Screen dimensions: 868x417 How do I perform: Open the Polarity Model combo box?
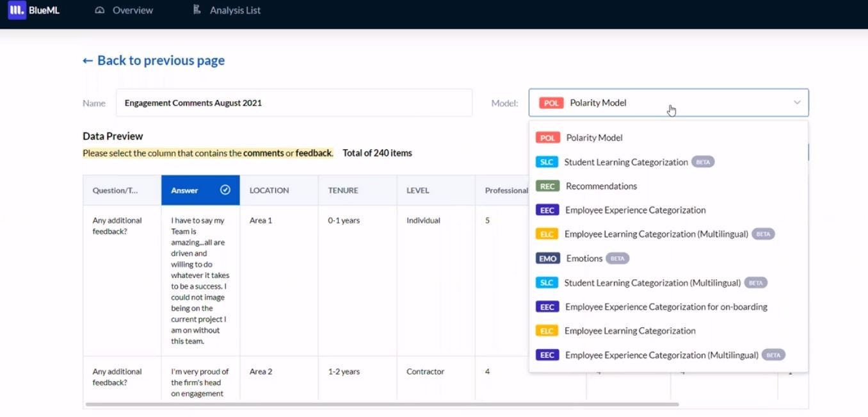(x=668, y=102)
